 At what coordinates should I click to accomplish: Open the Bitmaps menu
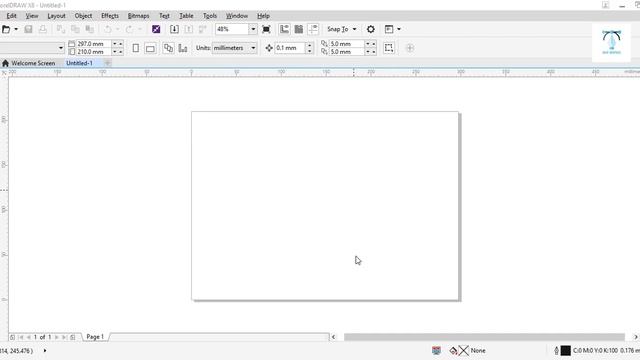pos(138,16)
